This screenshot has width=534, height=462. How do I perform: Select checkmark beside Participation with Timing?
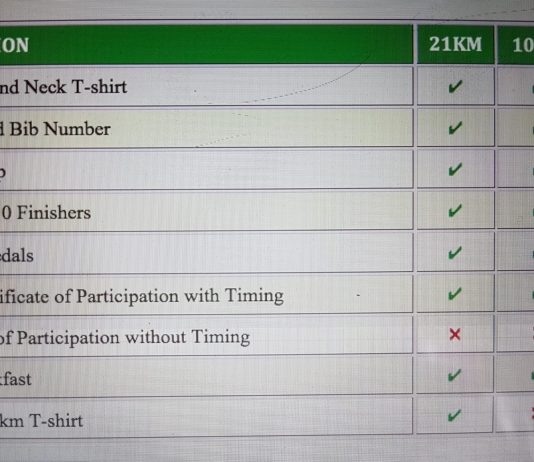click(455, 294)
